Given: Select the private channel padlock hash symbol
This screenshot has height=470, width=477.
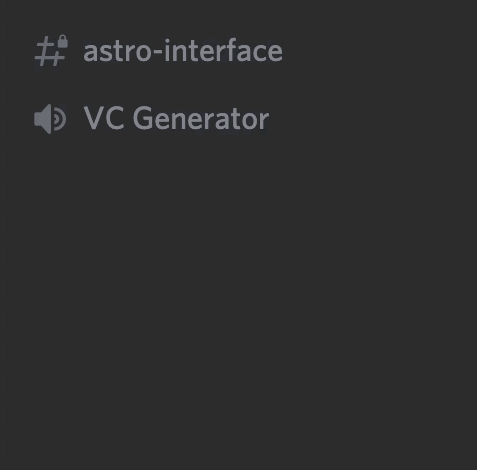Looking at the screenshot, I should coord(51,51).
